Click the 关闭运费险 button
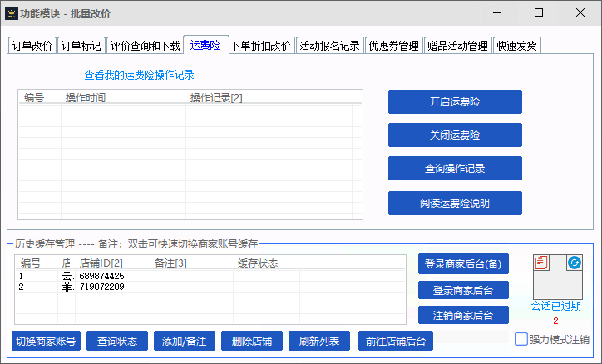Screen dimensions: 602x364 click(455, 135)
